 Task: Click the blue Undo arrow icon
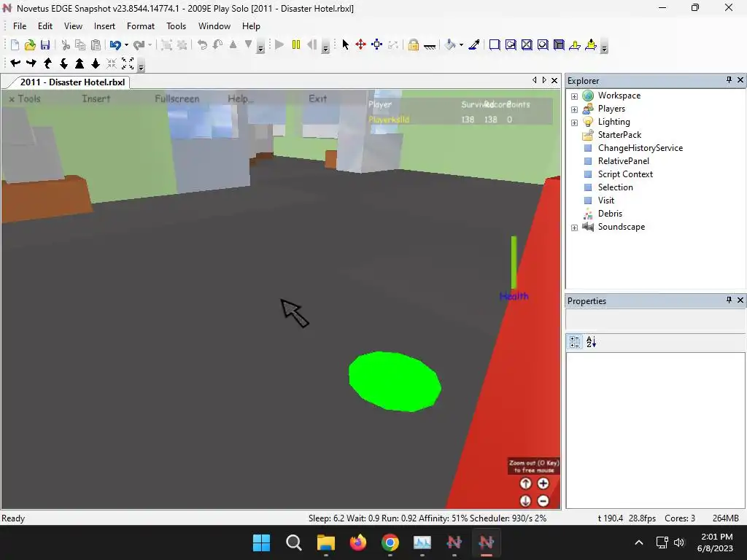115,44
